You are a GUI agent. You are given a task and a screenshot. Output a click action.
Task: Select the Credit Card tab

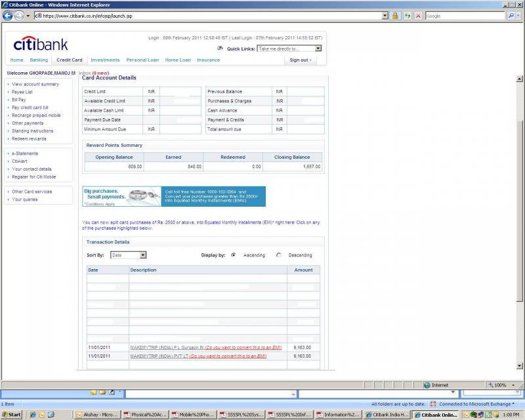click(x=70, y=60)
